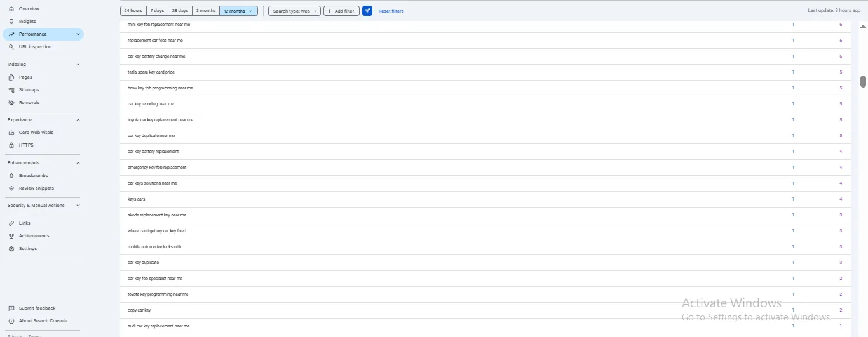Click the Submit feedback icon
This screenshot has width=868, height=337.
pos(11,308)
